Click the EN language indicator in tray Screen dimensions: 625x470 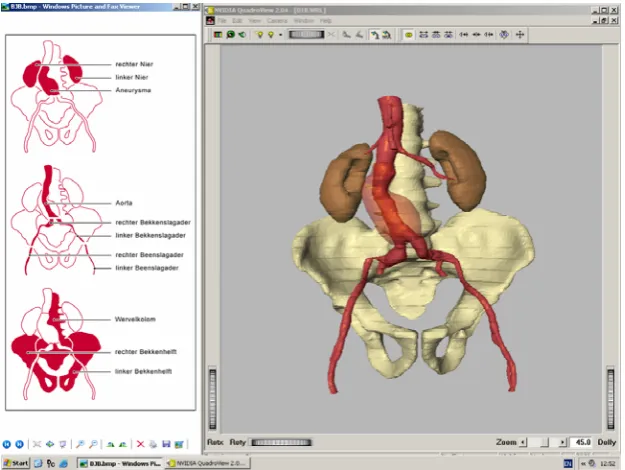click(x=568, y=463)
